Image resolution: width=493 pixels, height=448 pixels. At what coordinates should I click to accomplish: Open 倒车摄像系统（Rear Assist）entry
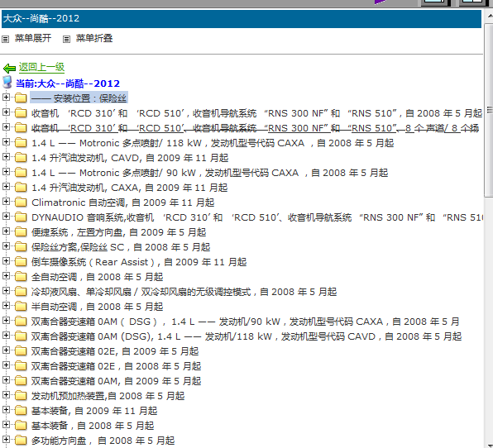coord(139,262)
